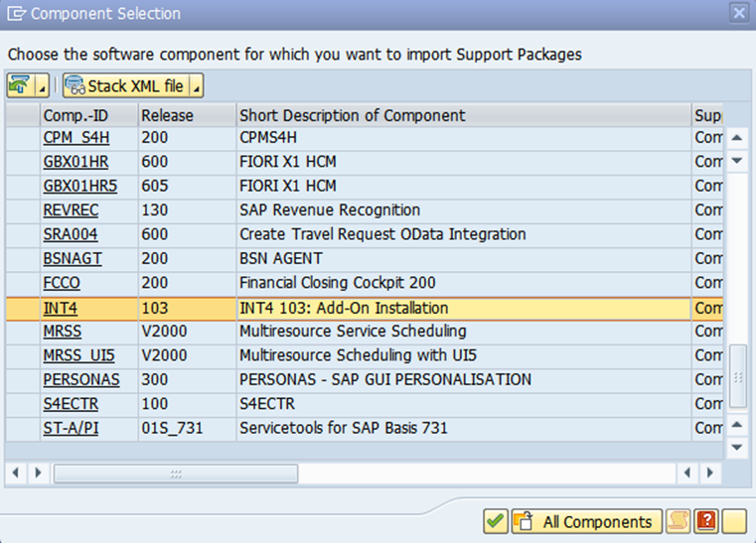Screen dimensions: 756x543
Task: Click the 'CPMS4H' description cell
Action: tap(464, 138)
